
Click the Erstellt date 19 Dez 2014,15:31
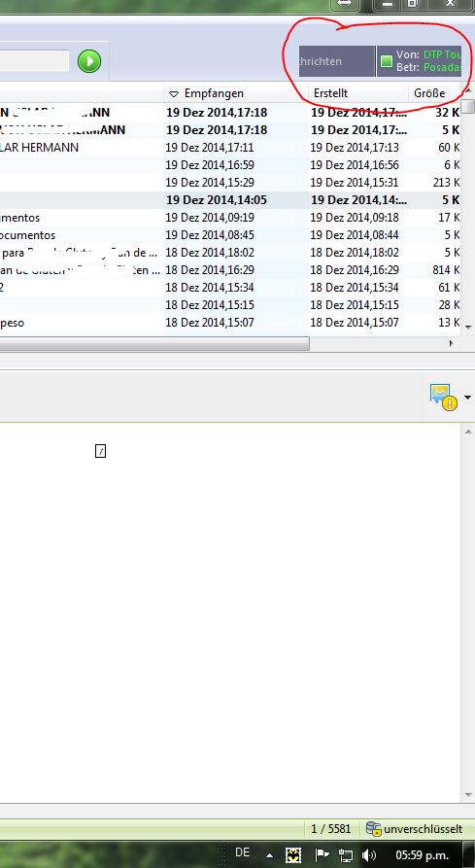pos(355,182)
